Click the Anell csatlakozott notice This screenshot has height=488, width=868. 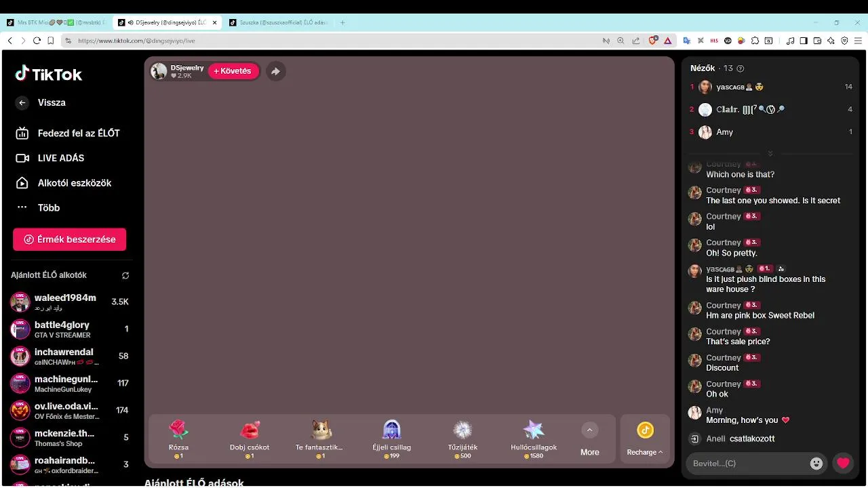tap(741, 439)
